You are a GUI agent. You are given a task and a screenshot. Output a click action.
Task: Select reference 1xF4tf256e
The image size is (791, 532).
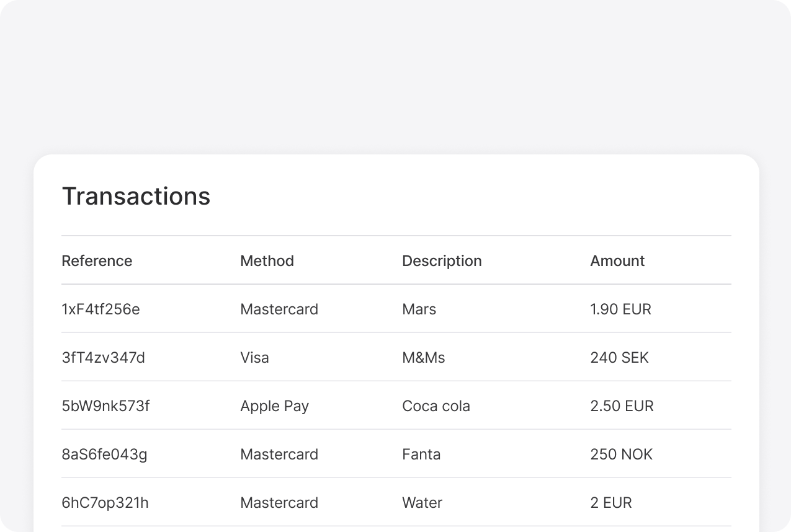[101, 309]
